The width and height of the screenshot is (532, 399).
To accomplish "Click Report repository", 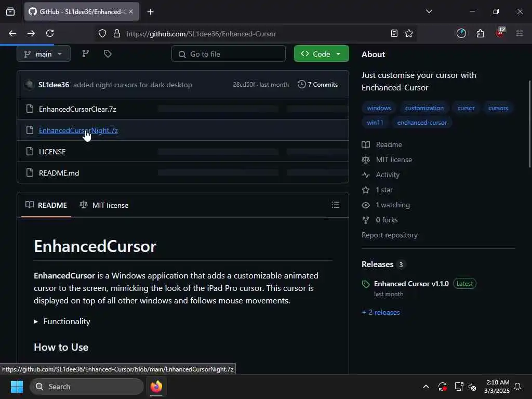I will [x=390, y=235].
